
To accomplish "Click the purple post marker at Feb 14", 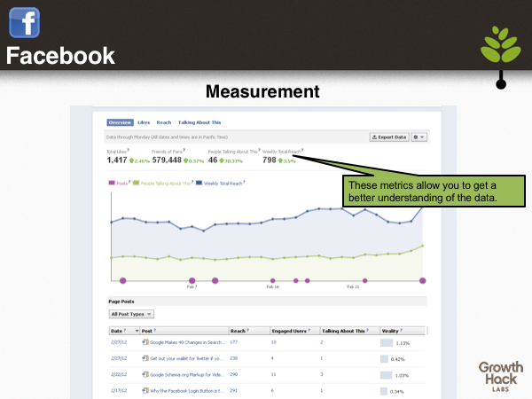I will point(273,280).
